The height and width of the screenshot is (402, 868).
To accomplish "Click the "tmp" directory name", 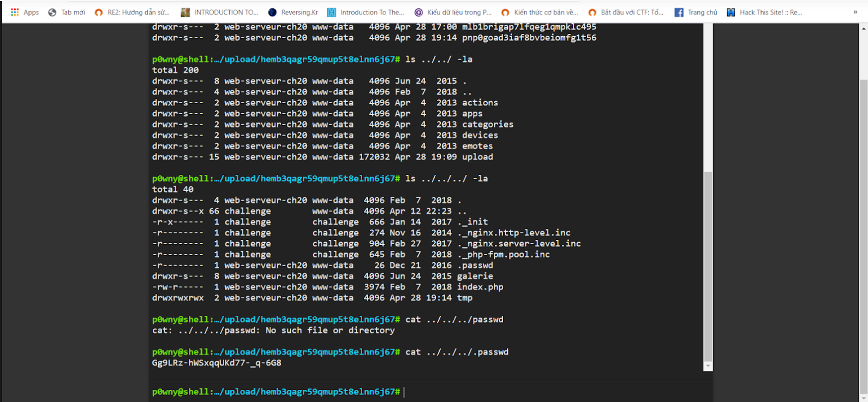I will 465,298.
